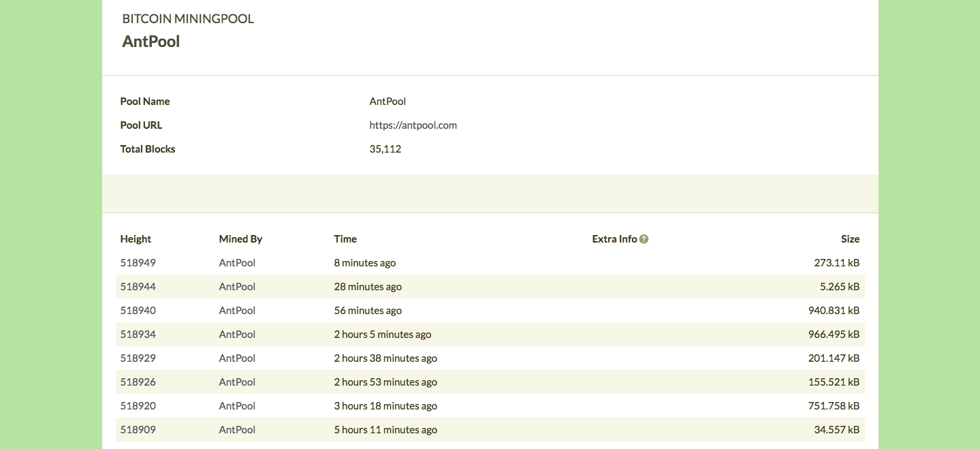Click the 34.557 kB size value

837,430
